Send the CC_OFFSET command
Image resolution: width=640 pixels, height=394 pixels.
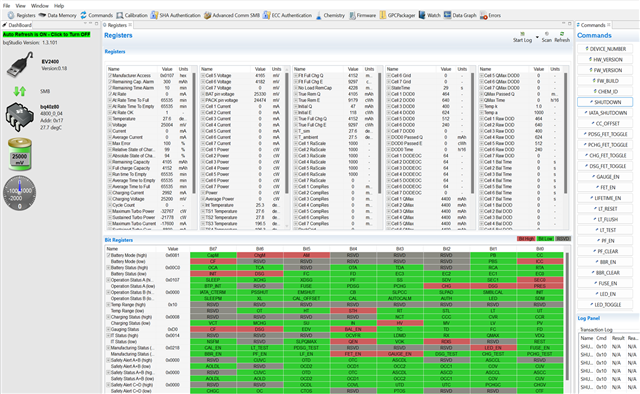605,123
